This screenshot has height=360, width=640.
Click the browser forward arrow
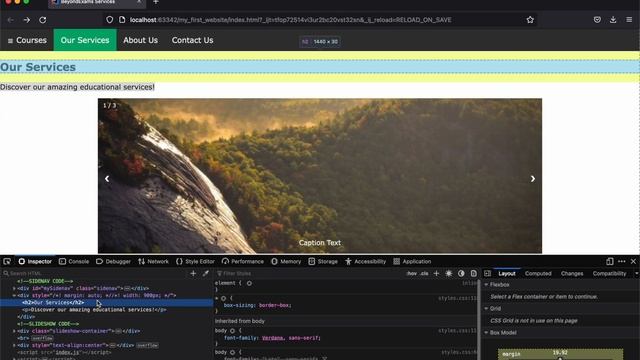click(x=27, y=20)
